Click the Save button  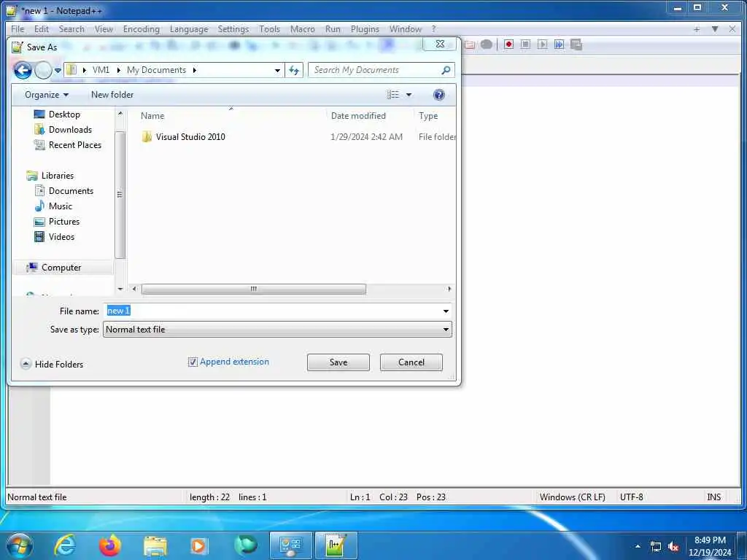pyautogui.click(x=338, y=362)
